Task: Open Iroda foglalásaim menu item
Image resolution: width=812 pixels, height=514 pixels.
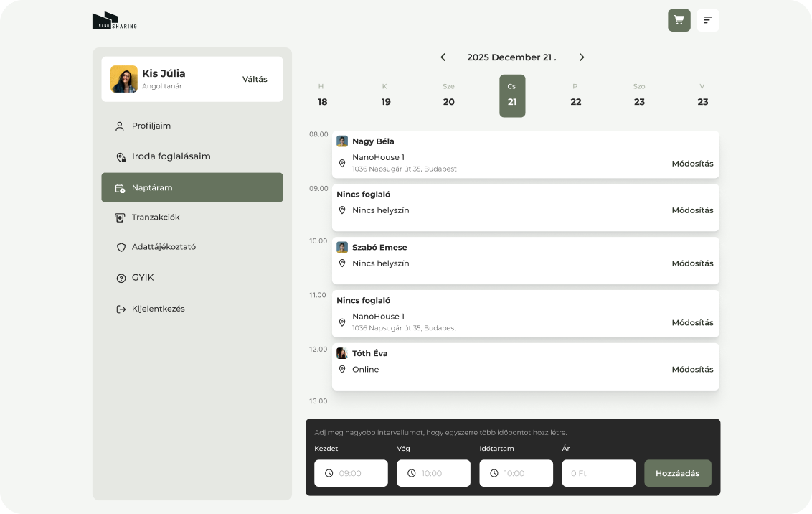Action: tap(192, 156)
